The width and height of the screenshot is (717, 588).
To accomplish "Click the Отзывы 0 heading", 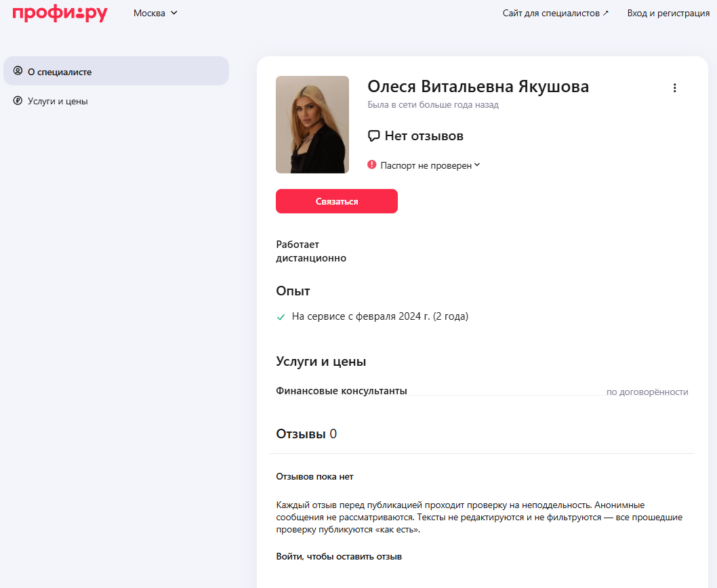I will tap(306, 434).
